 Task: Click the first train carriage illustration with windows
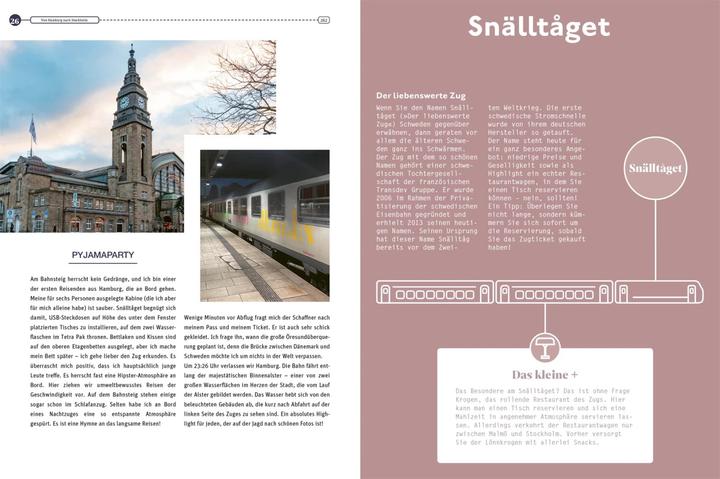tap(435, 292)
